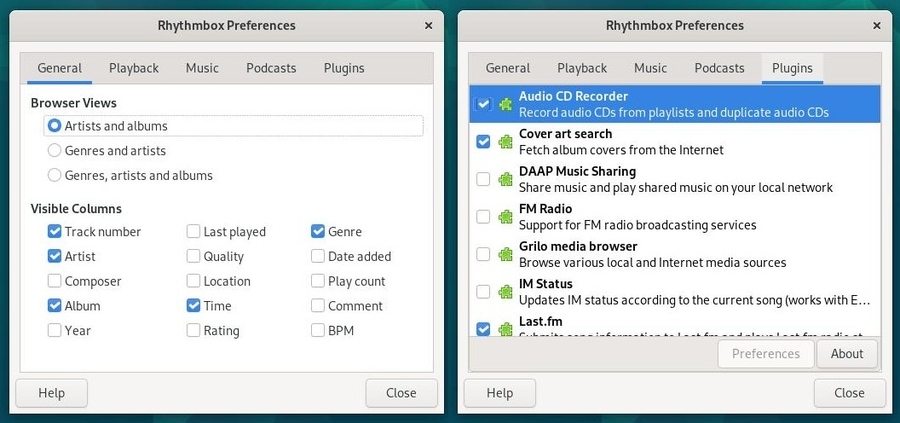This screenshot has width=900, height=423.
Task: Uncheck the Cover art search plugin
Action: tap(483, 142)
